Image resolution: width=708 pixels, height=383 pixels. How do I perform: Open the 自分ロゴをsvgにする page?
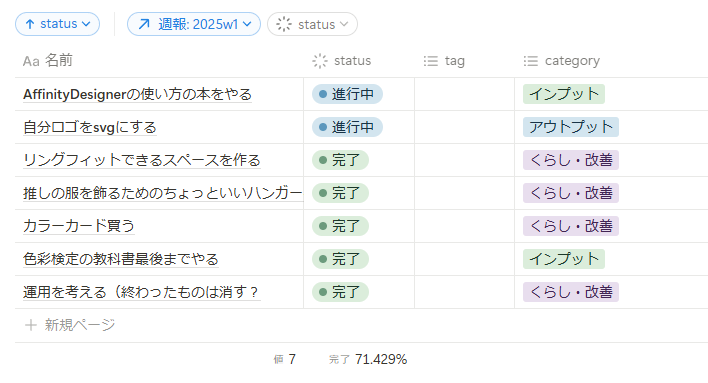point(90,127)
